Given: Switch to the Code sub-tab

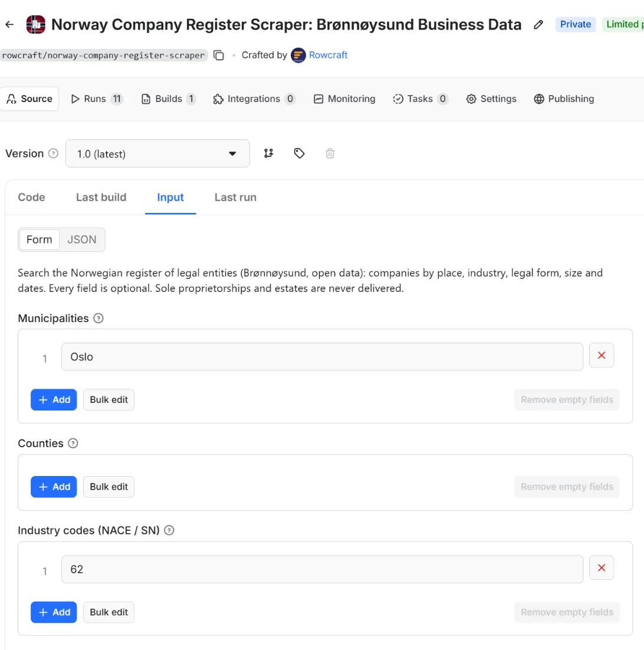Looking at the screenshot, I should [31, 198].
